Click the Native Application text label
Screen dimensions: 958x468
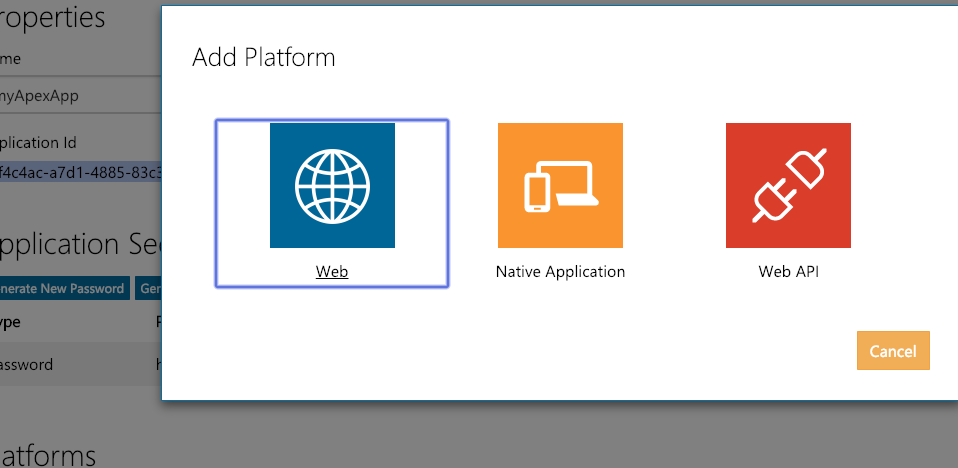pos(560,271)
